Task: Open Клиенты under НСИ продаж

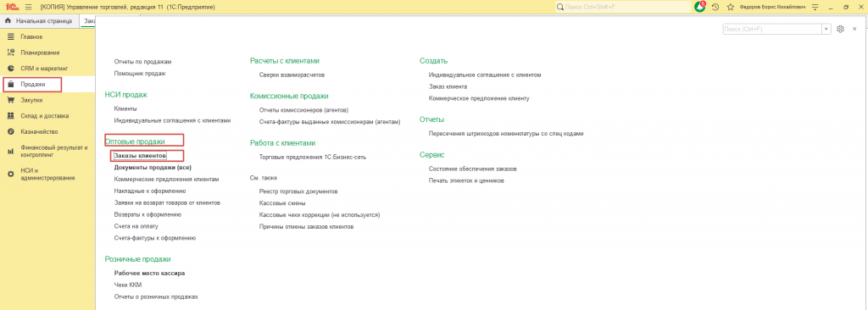Action: (125, 108)
